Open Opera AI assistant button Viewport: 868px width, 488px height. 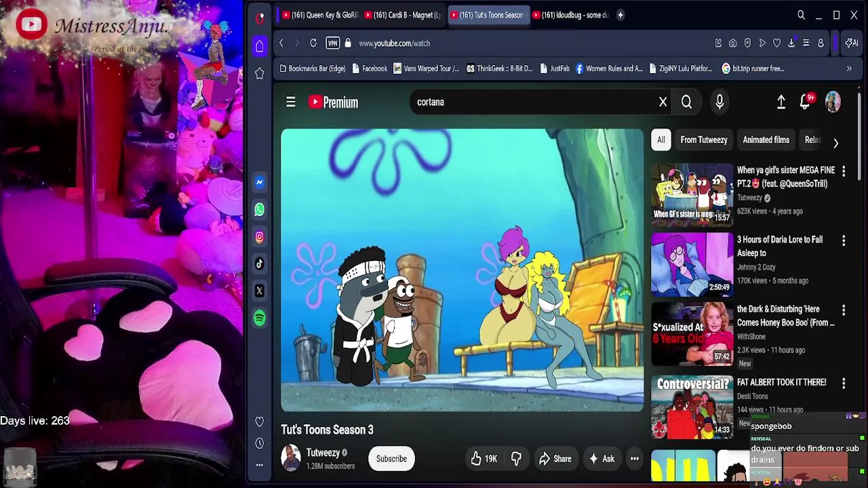(x=851, y=43)
